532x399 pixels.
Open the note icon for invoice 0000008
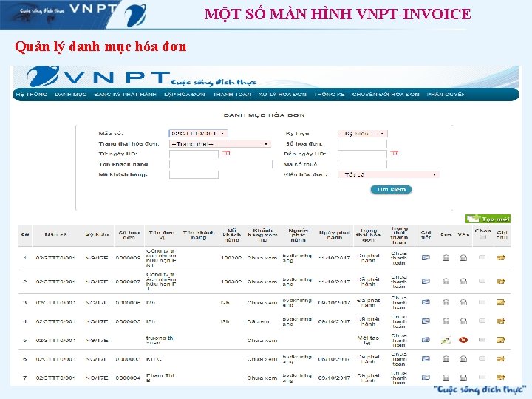point(501,258)
